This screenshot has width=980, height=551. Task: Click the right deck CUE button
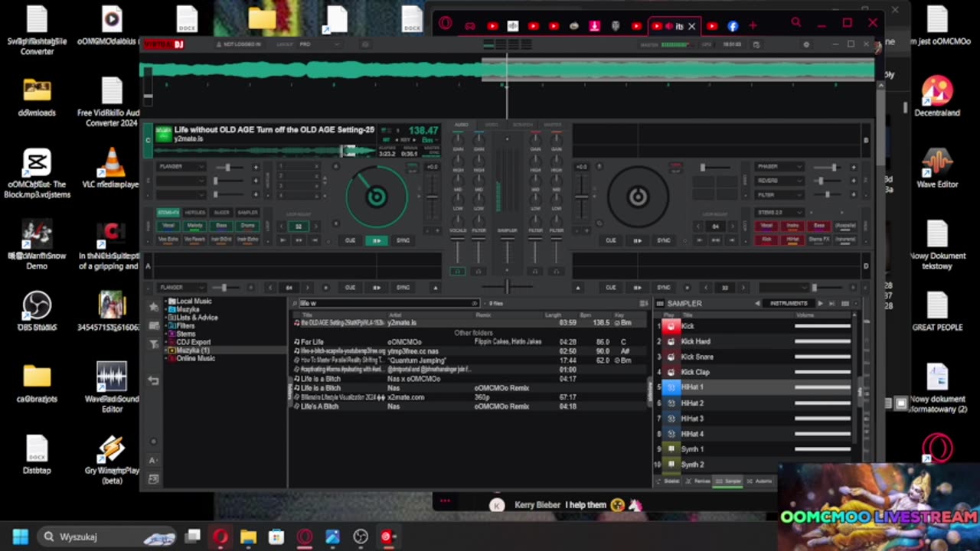pos(611,240)
